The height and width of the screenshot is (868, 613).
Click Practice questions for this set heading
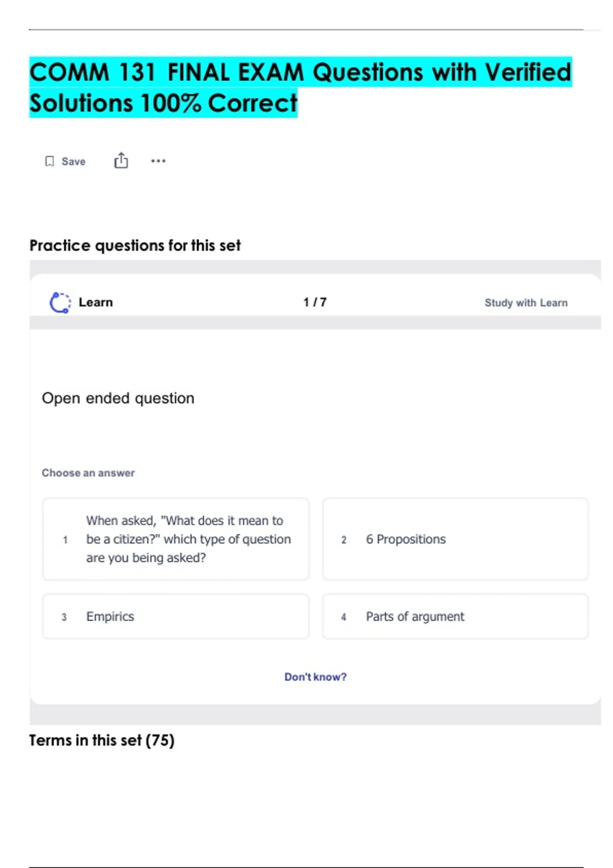click(x=135, y=246)
